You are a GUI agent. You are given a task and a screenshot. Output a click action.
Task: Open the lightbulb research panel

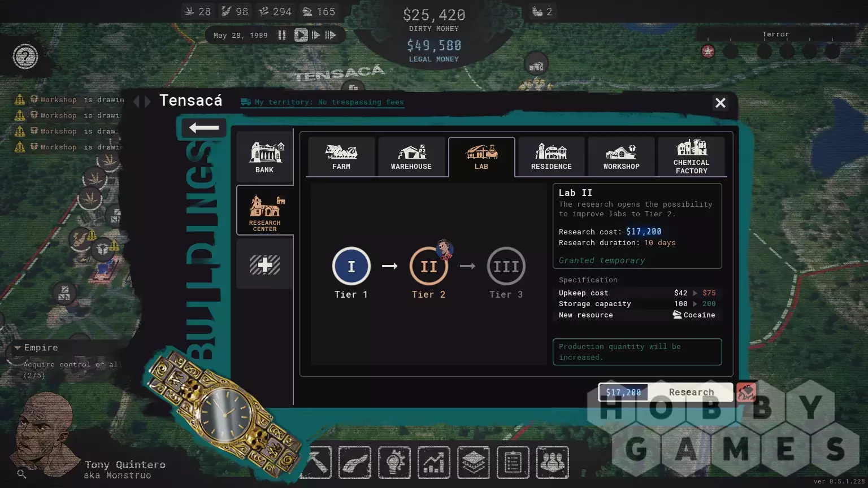(394, 463)
